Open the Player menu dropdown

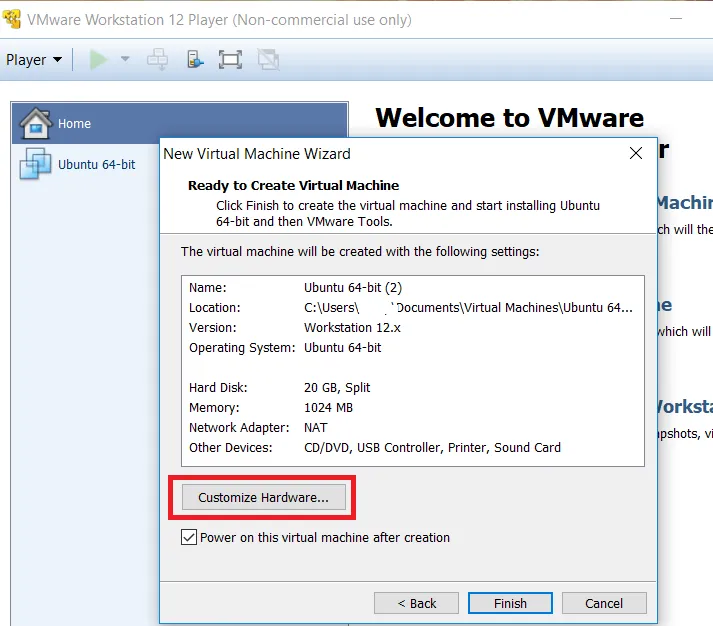(34, 60)
